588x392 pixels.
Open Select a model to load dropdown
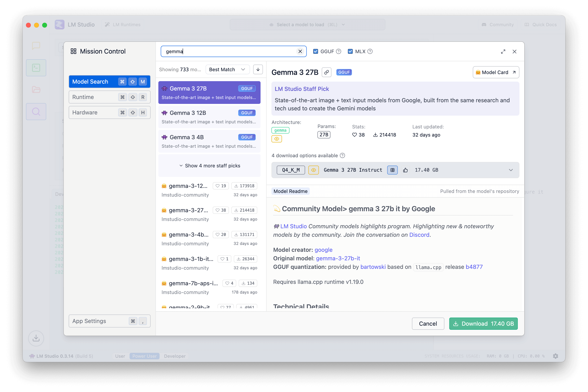[x=307, y=25]
